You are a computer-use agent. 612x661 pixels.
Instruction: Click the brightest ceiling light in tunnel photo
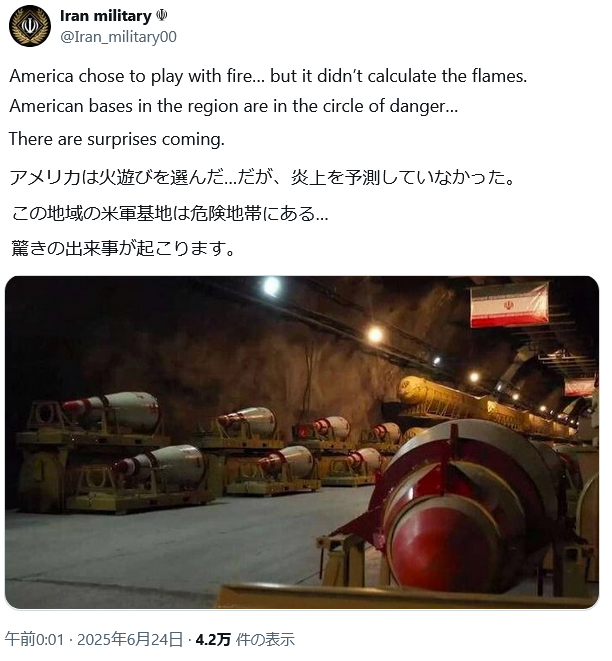(272, 286)
